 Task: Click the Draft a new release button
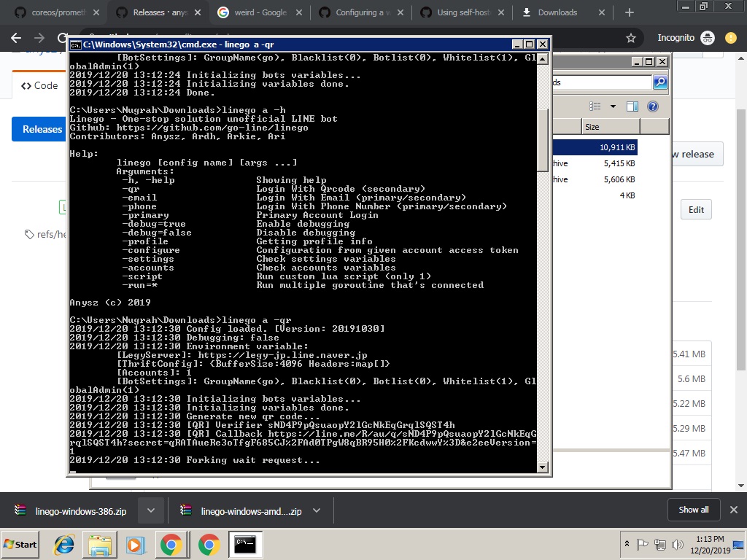[697, 154]
